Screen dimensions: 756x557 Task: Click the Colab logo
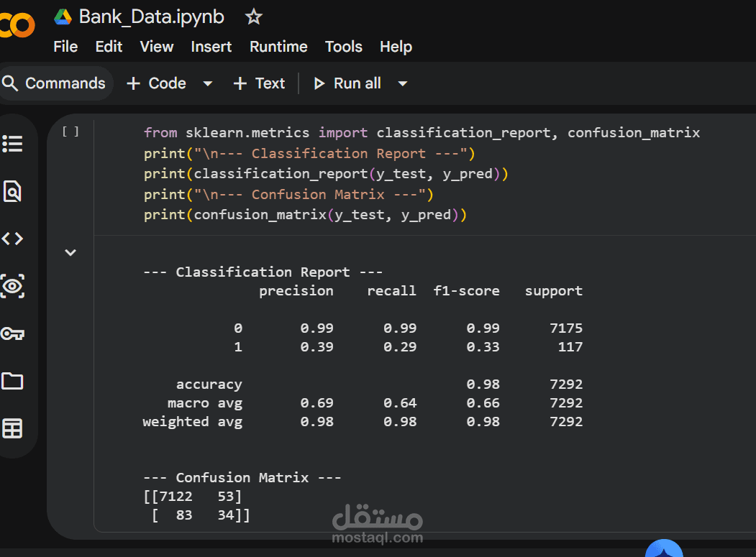click(17, 25)
